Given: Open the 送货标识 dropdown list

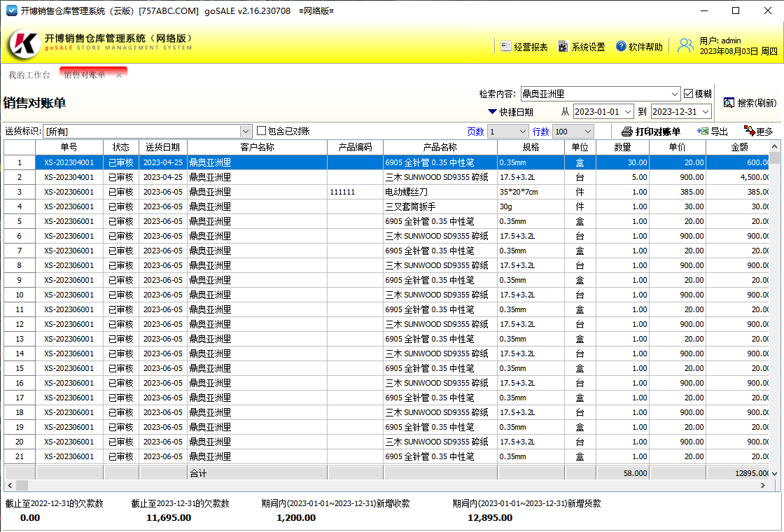Looking at the screenshot, I should click(x=246, y=132).
